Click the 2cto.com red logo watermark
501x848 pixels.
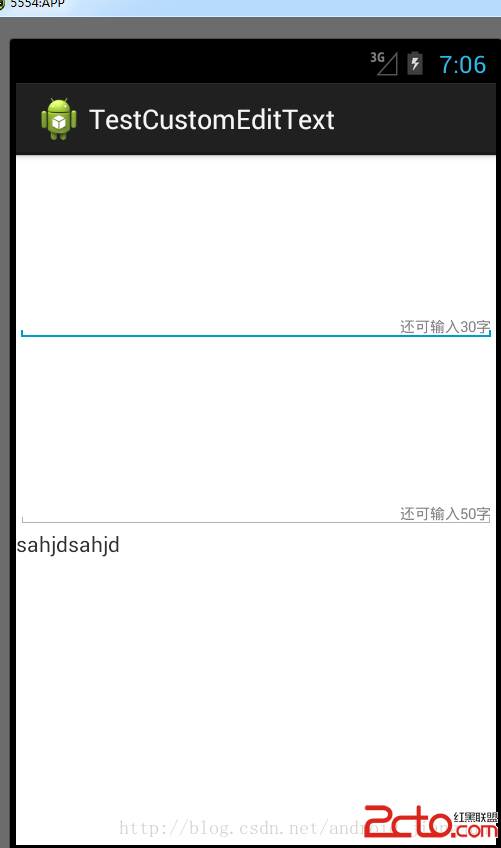click(x=430, y=823)
